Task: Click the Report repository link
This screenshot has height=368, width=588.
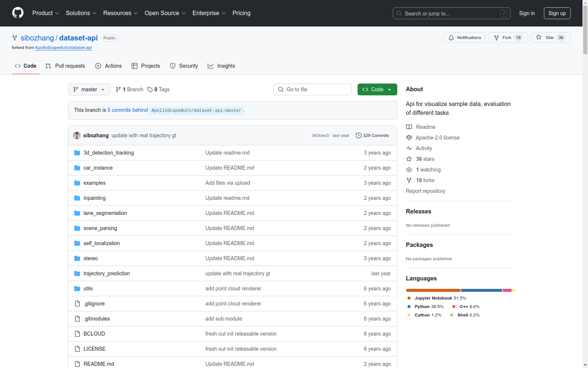Action: [426, 191]
